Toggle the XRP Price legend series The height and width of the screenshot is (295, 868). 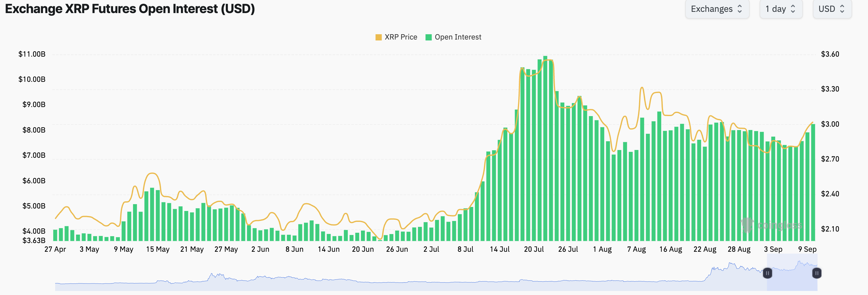[396, 37]
